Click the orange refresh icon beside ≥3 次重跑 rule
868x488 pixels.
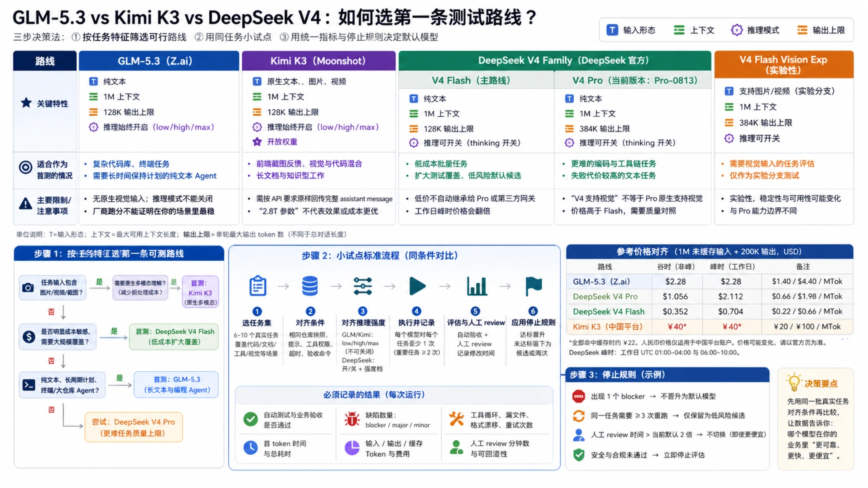click(579, 416)
